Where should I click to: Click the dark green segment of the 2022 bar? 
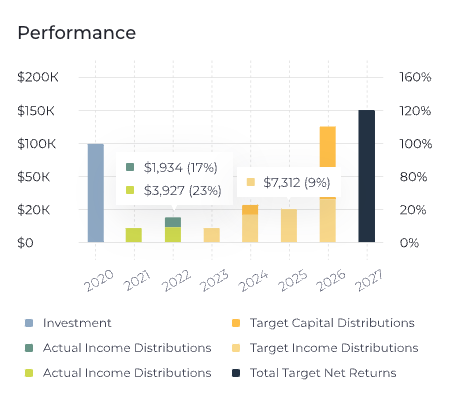(173, 222)
